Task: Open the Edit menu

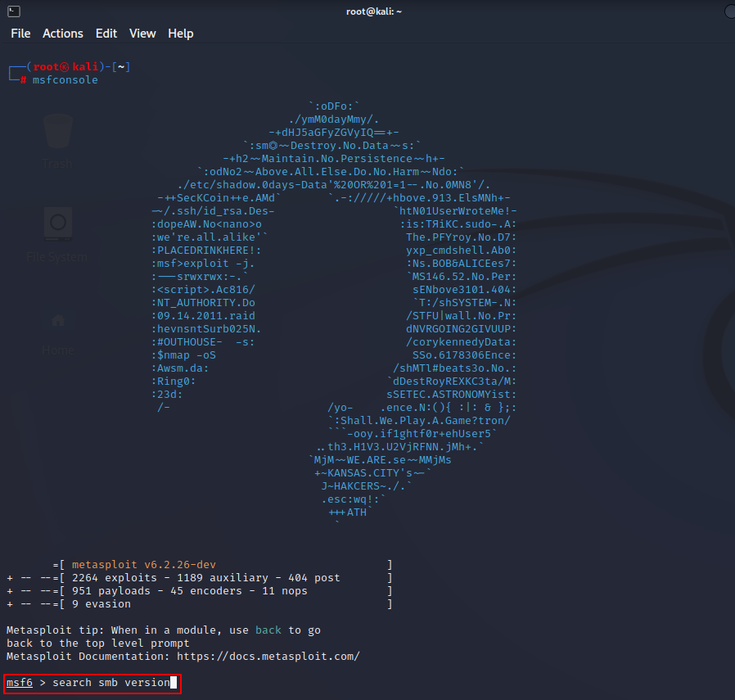Action: pyautogui.click(x=106, y=34)
